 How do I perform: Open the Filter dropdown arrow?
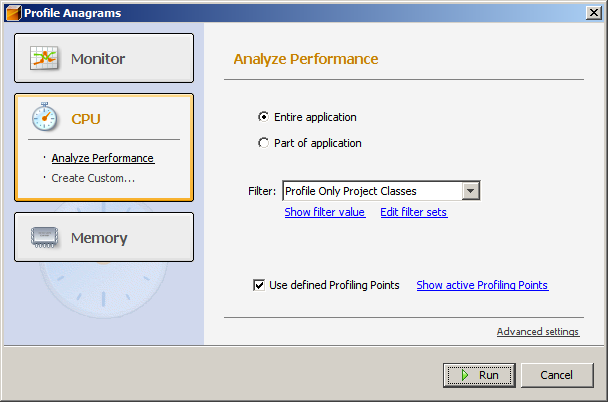tap(470, 191)
